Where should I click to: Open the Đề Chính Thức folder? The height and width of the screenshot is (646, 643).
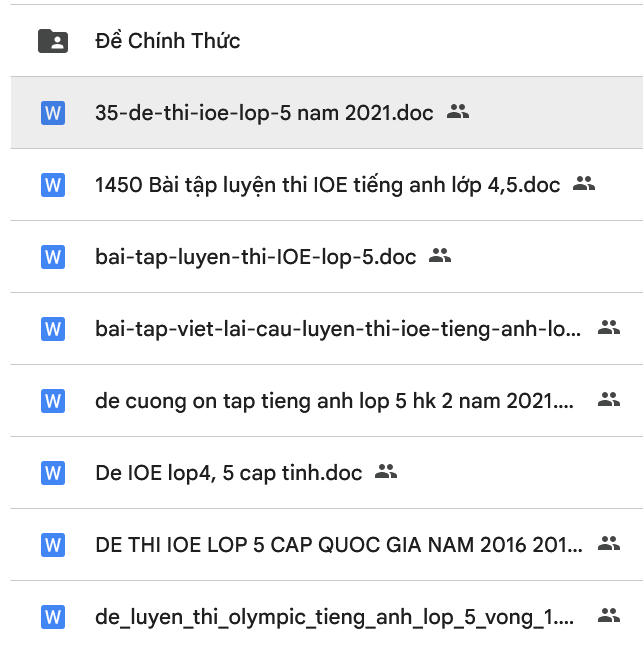pos(167,41)
